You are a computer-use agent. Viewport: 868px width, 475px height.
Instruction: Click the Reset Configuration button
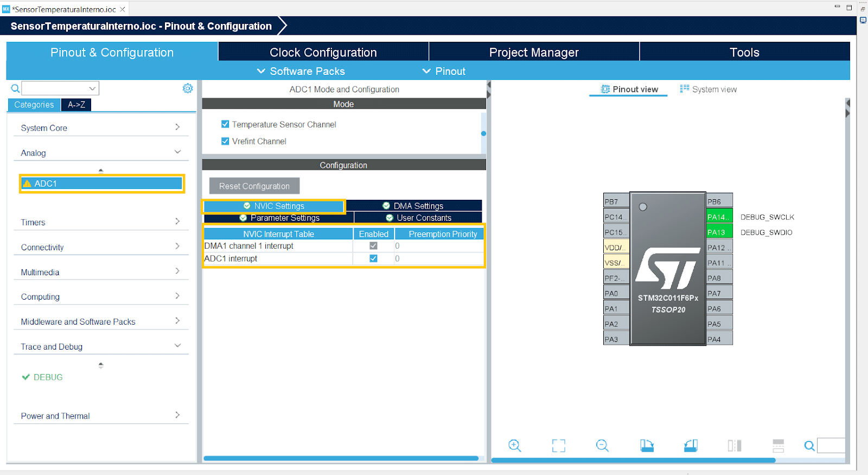point(254,186)
